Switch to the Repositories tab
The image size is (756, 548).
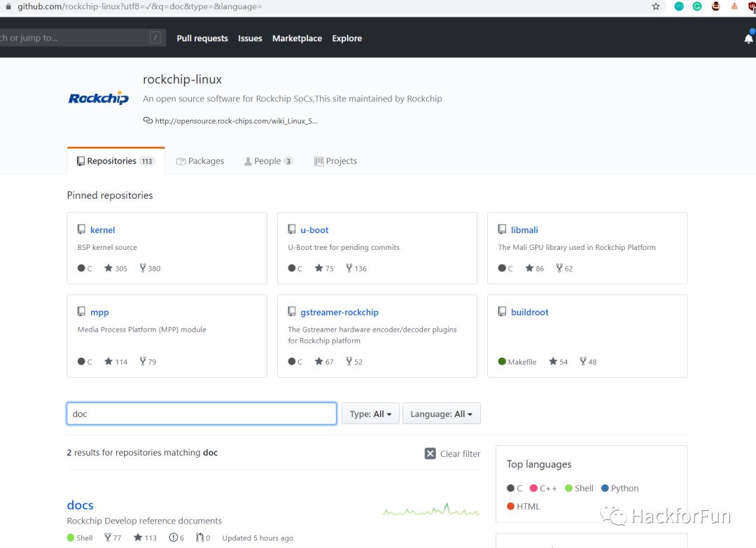[x=115, y=161]
